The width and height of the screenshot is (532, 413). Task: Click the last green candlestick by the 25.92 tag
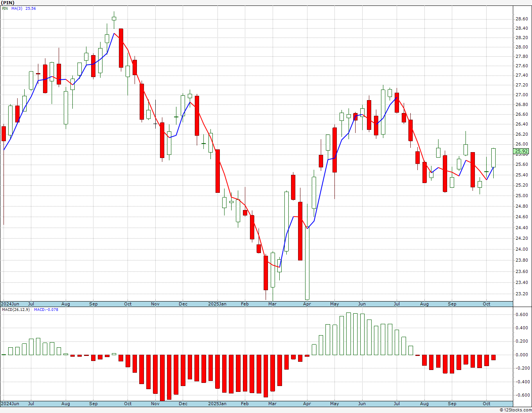click(493, 158)
